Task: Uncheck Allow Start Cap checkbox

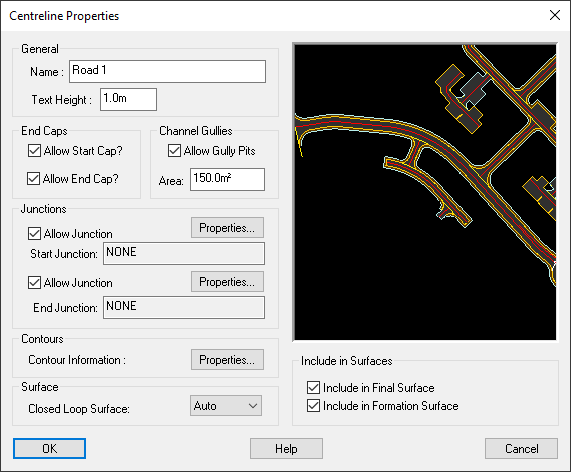Action: (x=34, y=150)
